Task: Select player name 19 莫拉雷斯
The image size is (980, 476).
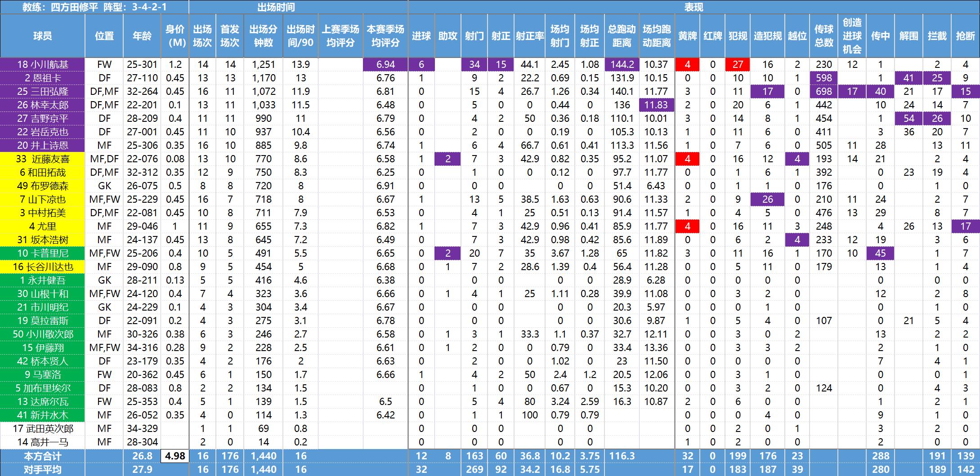Action: click(43, 320)
